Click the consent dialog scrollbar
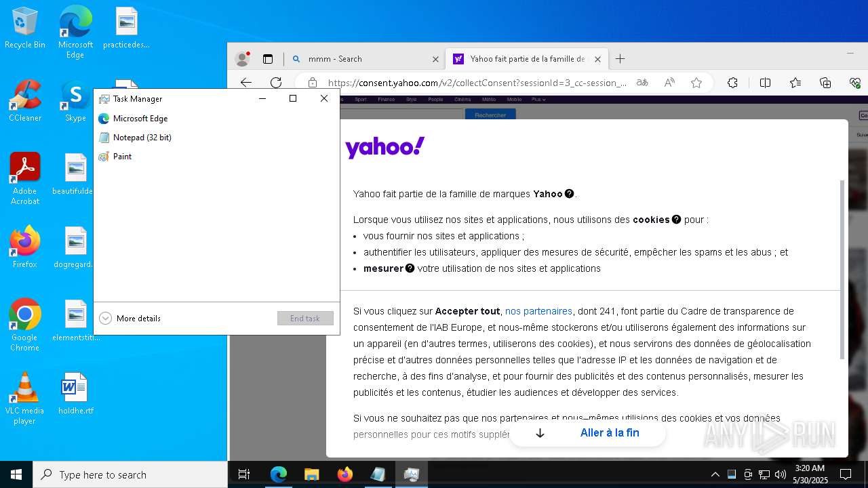The width and height of the screenshot is (868, 488). 843,269
